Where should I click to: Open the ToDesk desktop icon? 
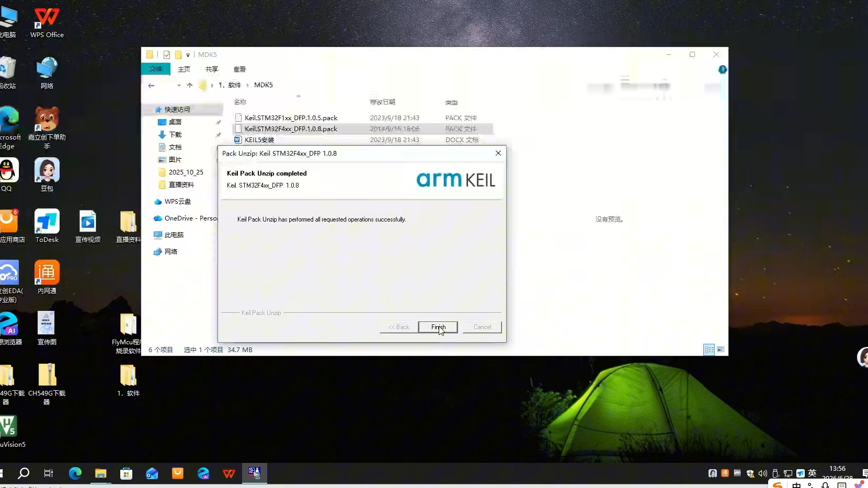(x=47, y=226)
